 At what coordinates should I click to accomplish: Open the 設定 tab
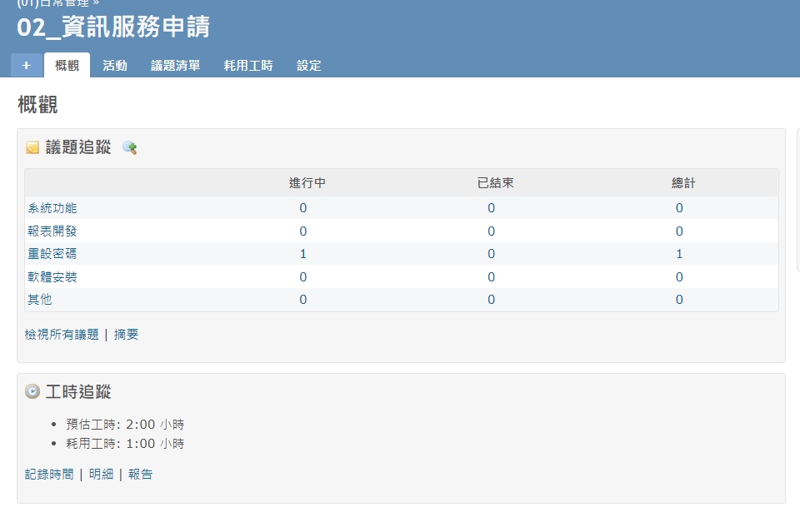(x=309, y=66)
